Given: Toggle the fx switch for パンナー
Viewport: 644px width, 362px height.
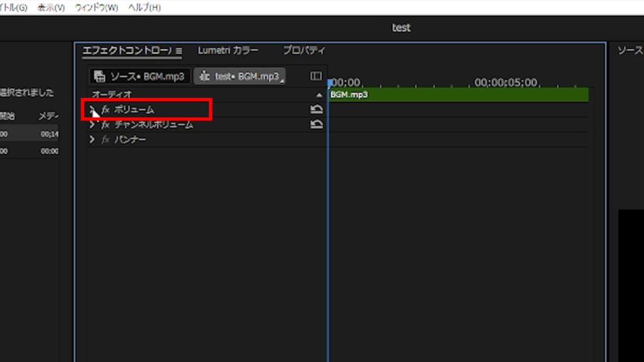Looking at the screenshot, I should pyautogui.click(x=106, y=140).
